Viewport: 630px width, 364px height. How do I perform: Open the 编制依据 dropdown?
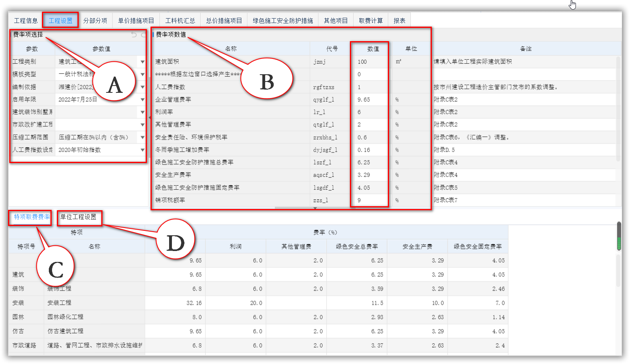pos(142,87)
